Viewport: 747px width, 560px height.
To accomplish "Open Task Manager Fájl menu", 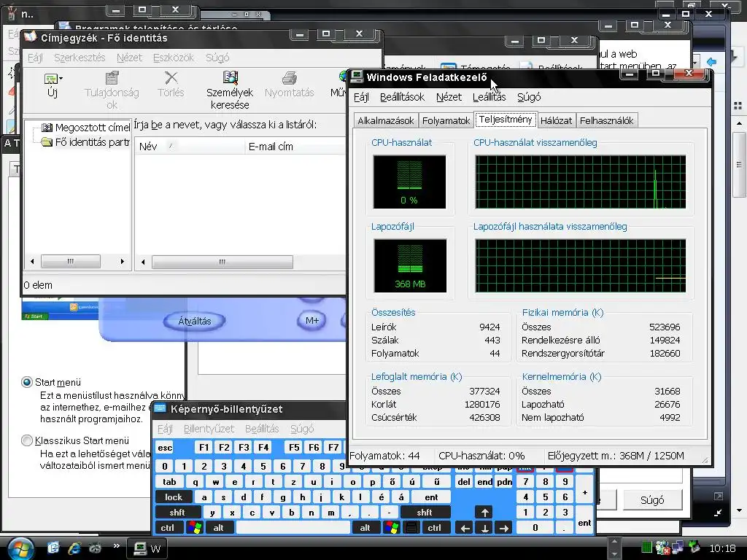I will (361, 97).
